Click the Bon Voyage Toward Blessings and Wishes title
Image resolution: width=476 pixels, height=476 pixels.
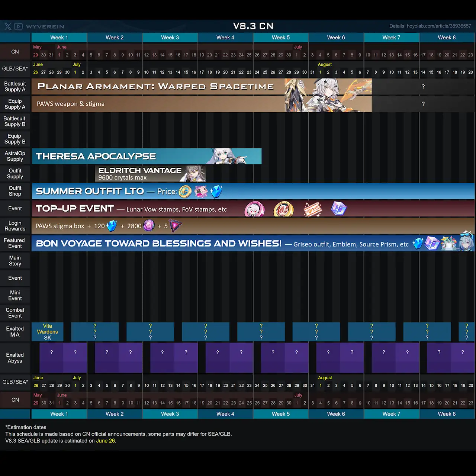tap(159, 244)
